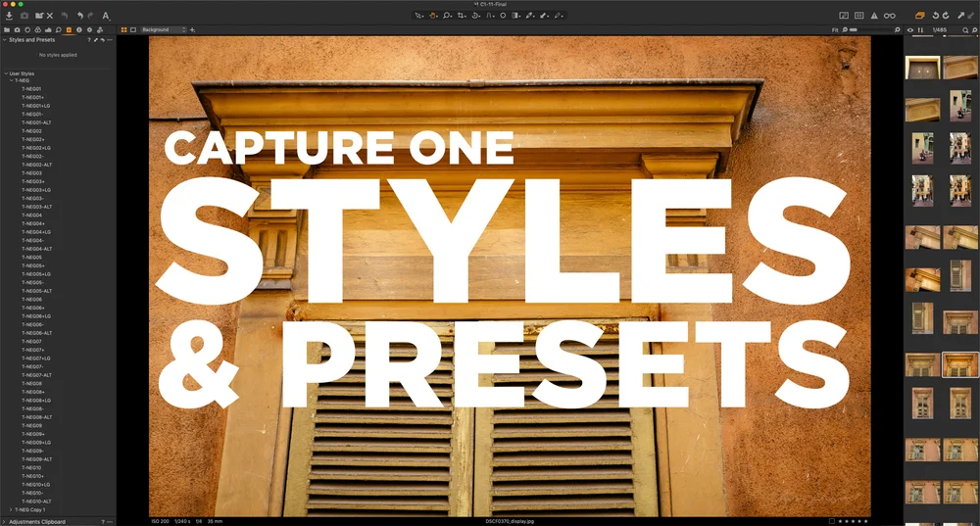980x526 pixels.
Task: Reset Styles and Presets with undo arrow
Action: pyautogui.click(x=103, y=40)
